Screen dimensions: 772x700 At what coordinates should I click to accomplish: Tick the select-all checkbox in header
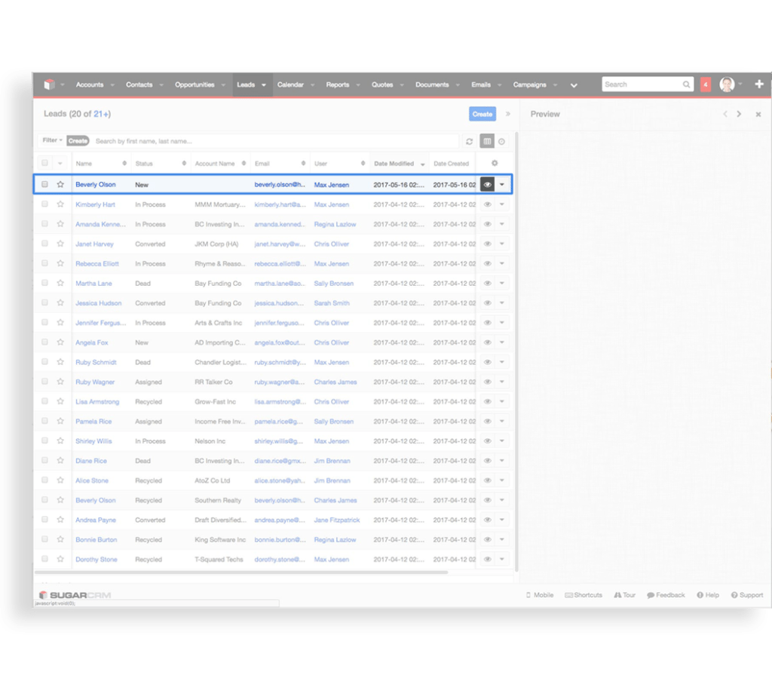(x=45, y=163)
